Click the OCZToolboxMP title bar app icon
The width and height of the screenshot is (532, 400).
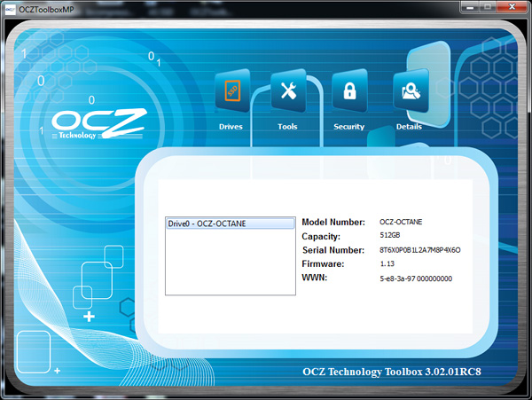click(10, 9)
